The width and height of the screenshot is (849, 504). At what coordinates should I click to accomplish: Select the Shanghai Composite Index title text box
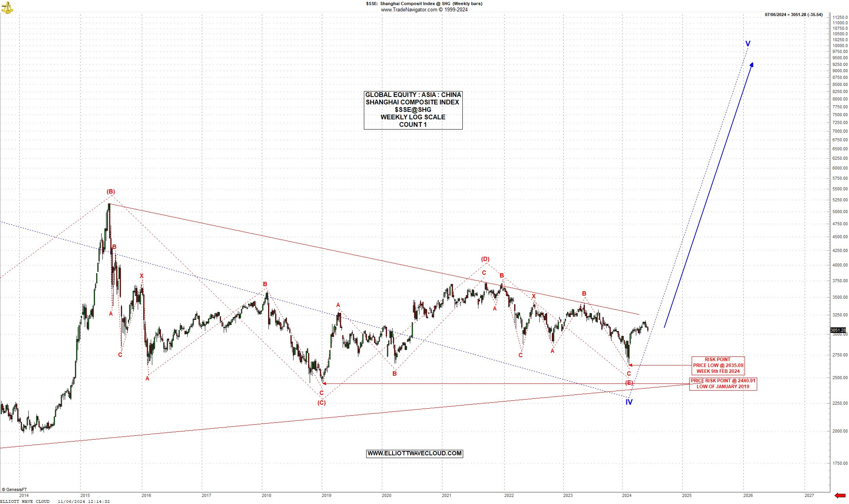(413, 110)
